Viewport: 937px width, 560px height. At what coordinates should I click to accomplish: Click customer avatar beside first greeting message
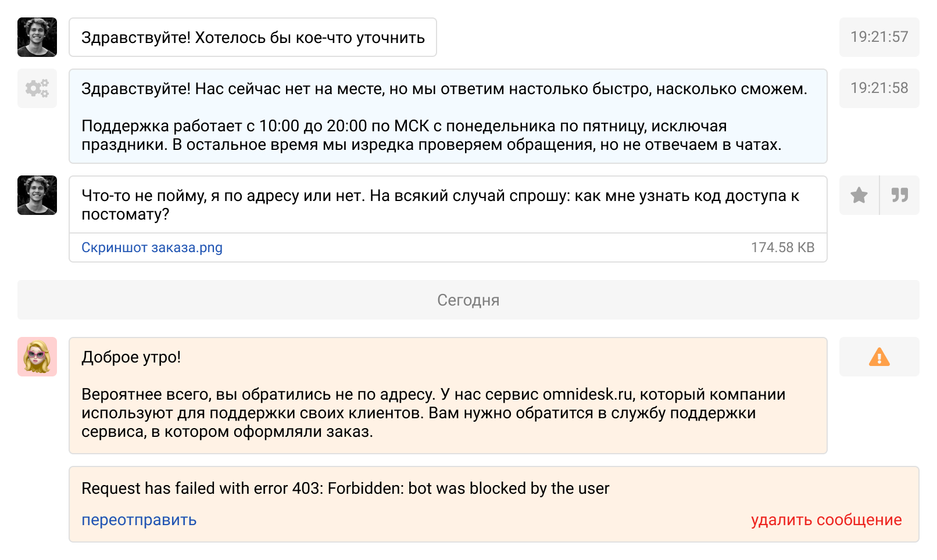(37, 37)
